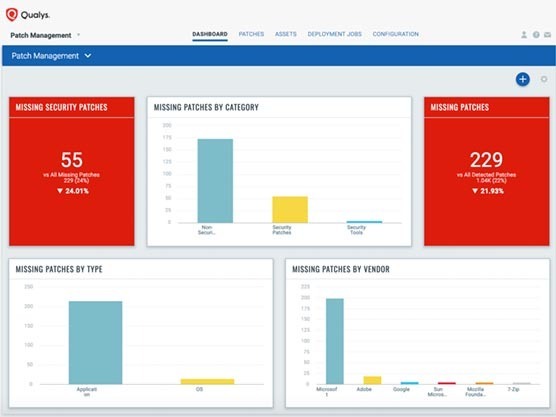Image resolution: width=556 pixels, height=417 pixels.
Task: Select the 7-Zip bar in vendor chart
Action: click(x=522, y=383)
